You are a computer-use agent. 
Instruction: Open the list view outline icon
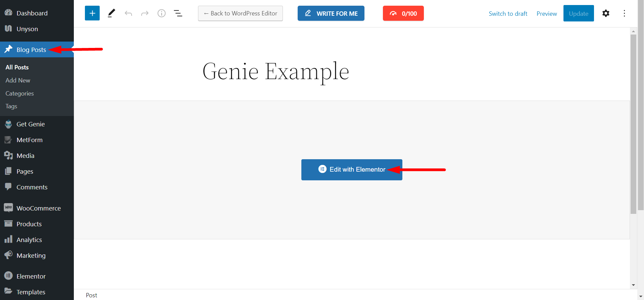tap(178, 13)
